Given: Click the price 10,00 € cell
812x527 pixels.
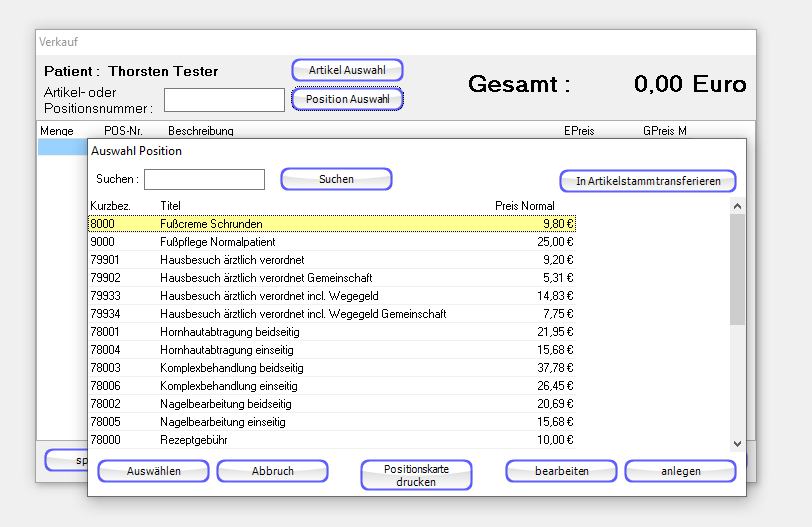Looking at the screenshot, I should (x=555, y=440).
